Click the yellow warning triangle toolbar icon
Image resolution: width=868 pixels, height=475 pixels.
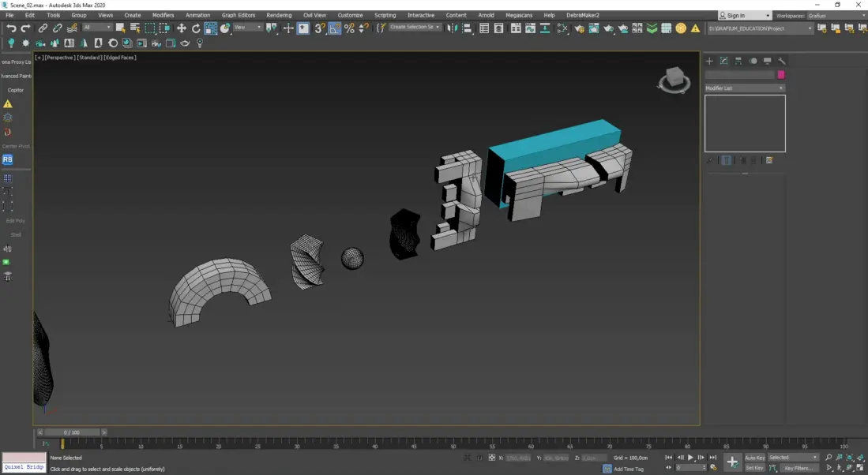pos(695,28)
